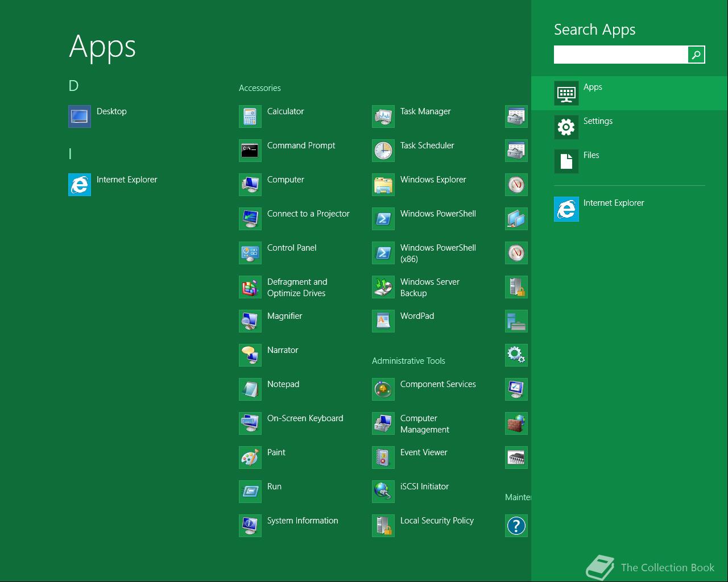Start Narrator via its icon

(250, 355)
